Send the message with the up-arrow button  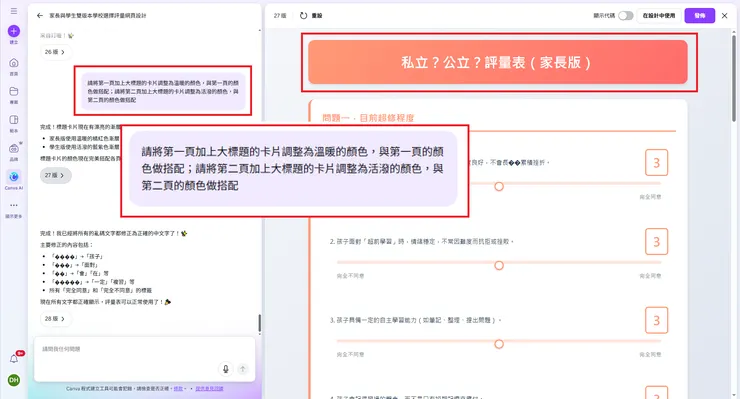pyautogui.click(x=243, y=369)
